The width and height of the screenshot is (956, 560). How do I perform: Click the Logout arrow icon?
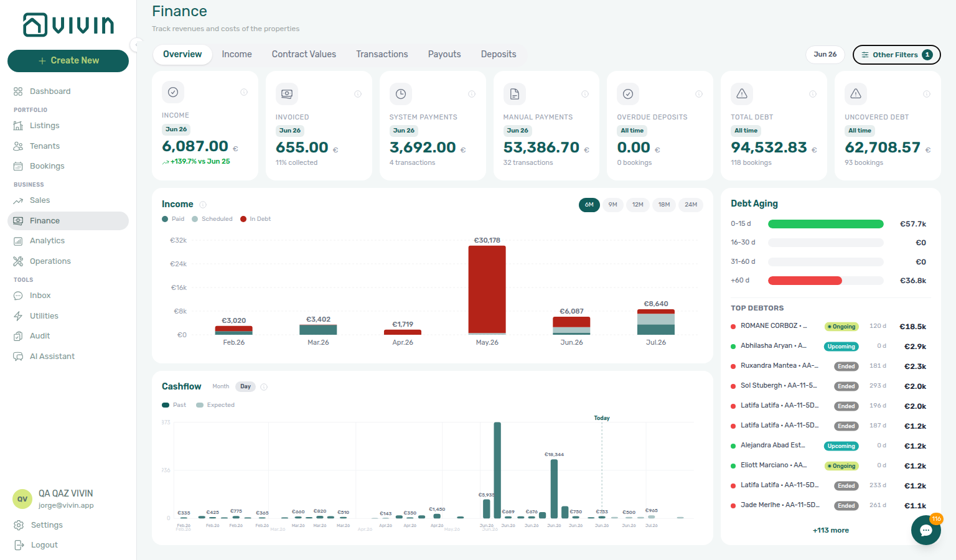[19, 545]
